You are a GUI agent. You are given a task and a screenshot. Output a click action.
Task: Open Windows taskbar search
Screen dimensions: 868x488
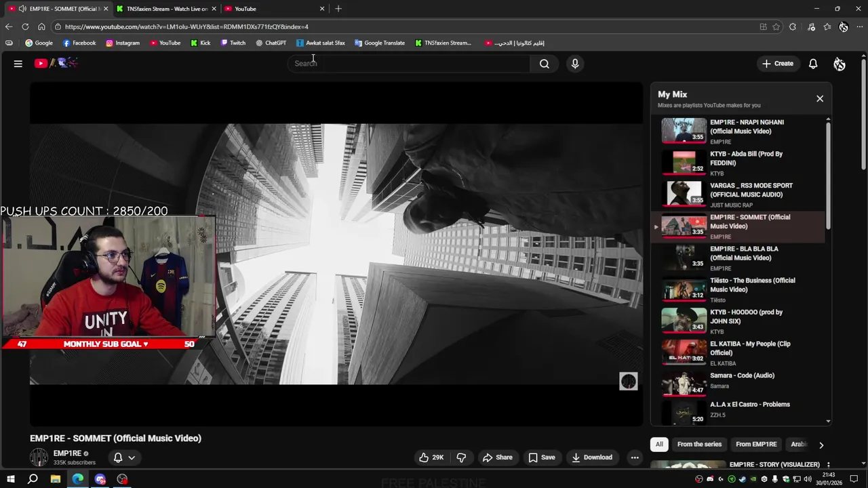click(x=33, y=479)
